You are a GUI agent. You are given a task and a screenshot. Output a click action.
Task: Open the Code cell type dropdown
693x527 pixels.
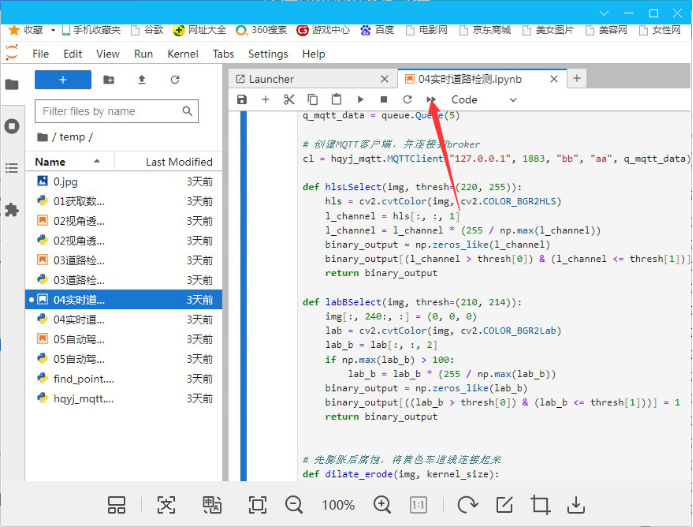point(474,100)
